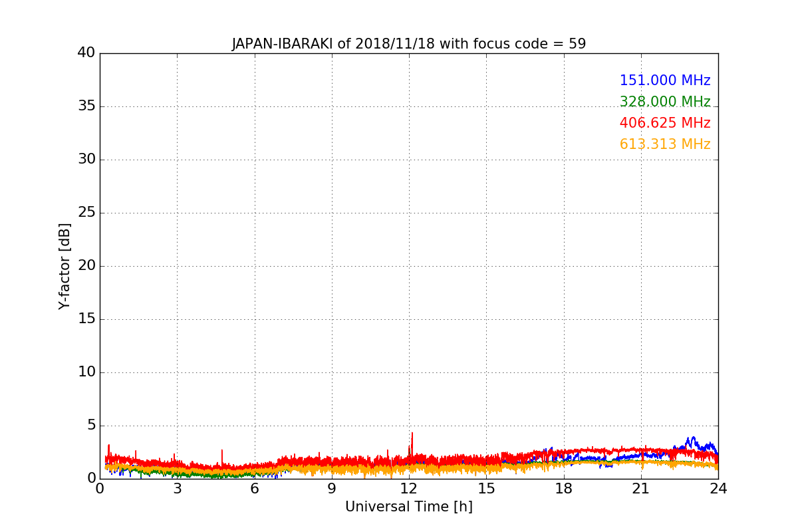Select the 613.313 MHz legend label

(665, 144)
